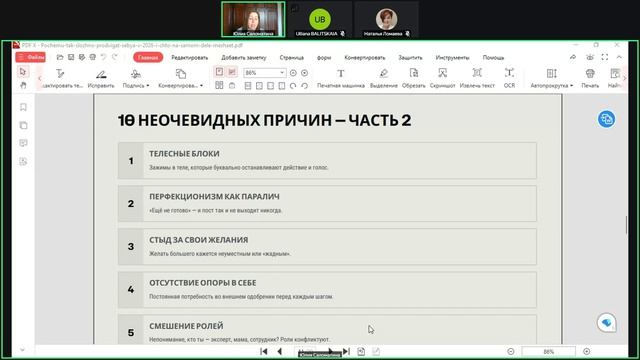Viewport: 640px width, 360px height.
Task: Open the Добавить заметку tab
Action: tap(244, 58)
